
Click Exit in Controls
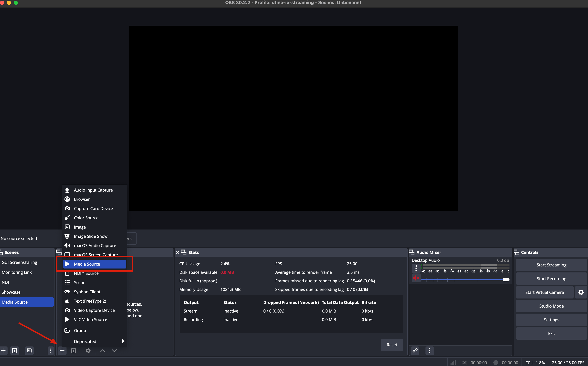(551, 333)
